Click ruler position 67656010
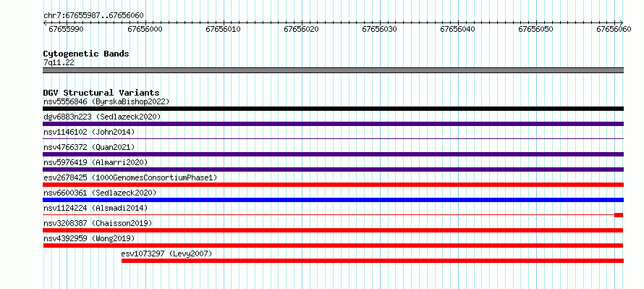The height and width of the screenshot is (289, 644). (224, 29)
